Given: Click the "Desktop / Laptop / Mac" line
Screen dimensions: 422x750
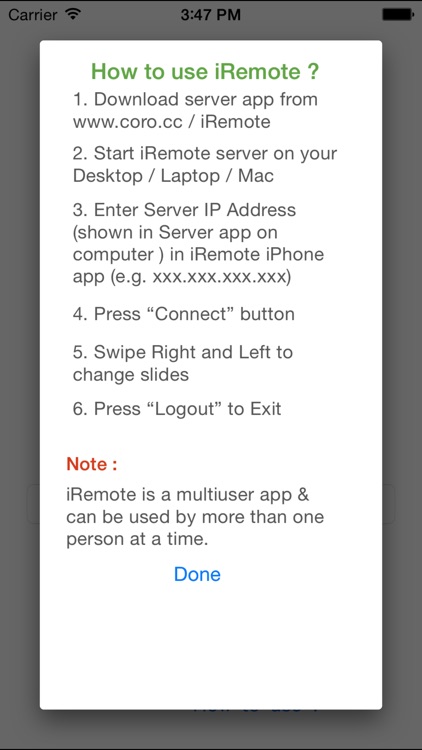Looking at the screenshot, I should click(x=173, y=176).
